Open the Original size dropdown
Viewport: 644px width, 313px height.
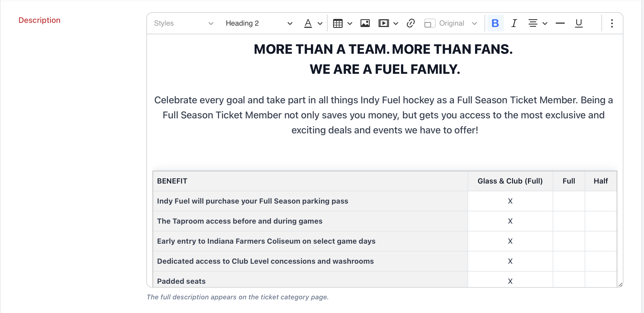458,23
